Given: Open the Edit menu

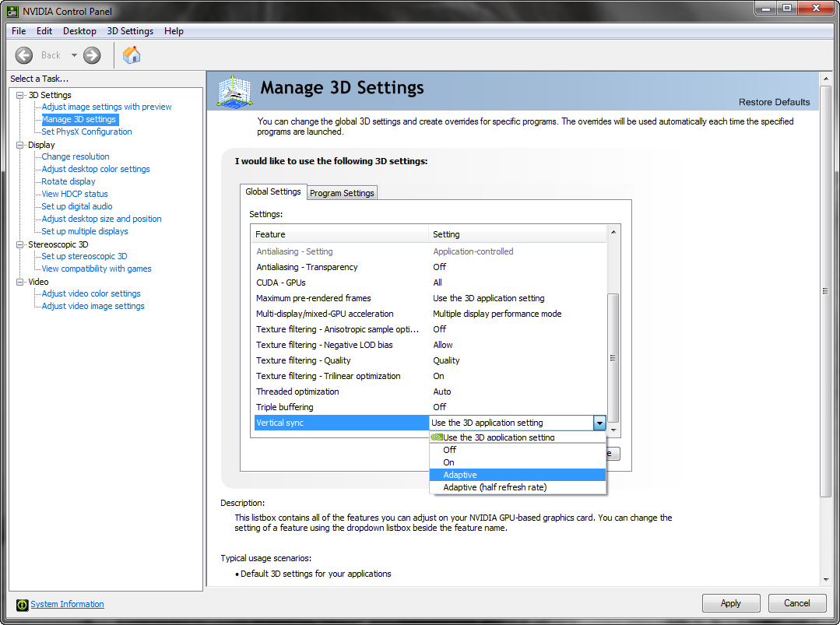Looking at the screenshot, I should tap(44, 31).
